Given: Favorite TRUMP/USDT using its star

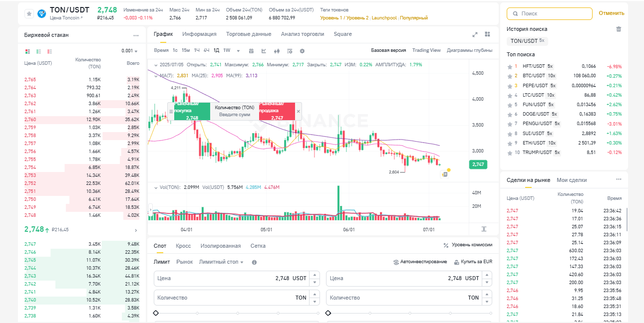Looking at the screenshot, I should pos(510,153).
